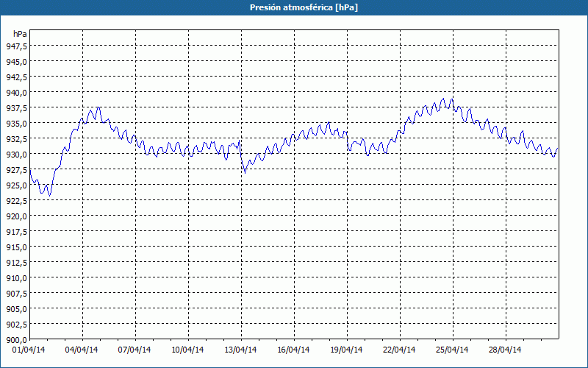Click the 902,5 y-axis label
The image size is (588, 368).
tap(16, 325)
